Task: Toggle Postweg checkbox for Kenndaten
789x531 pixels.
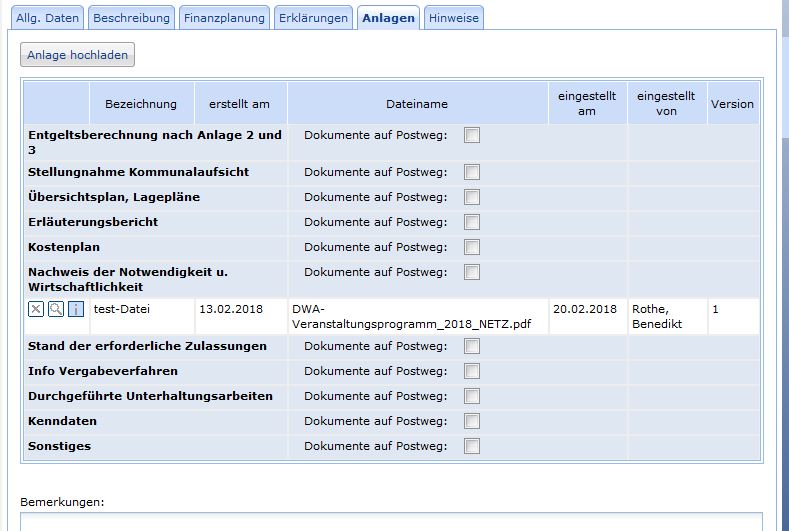Action: [472, 421]
